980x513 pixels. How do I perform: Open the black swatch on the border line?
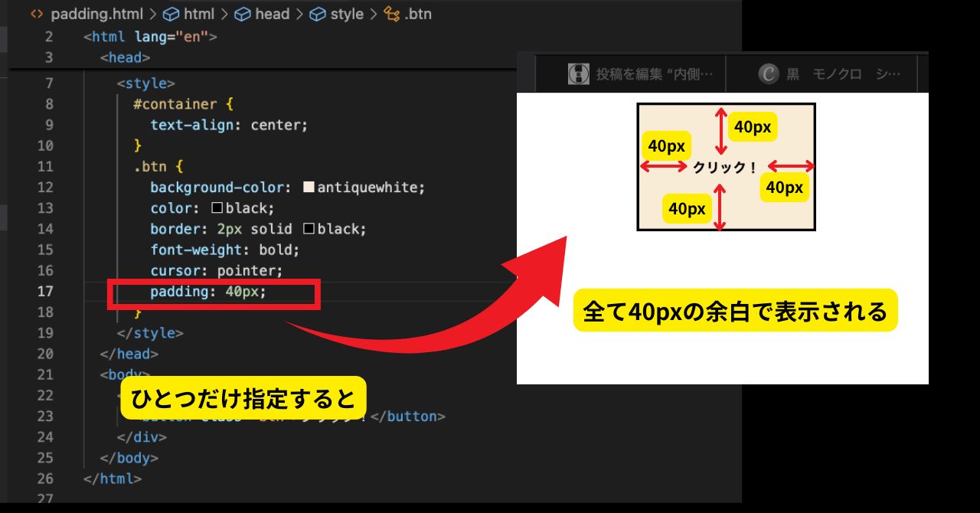(x=309, y=229)
